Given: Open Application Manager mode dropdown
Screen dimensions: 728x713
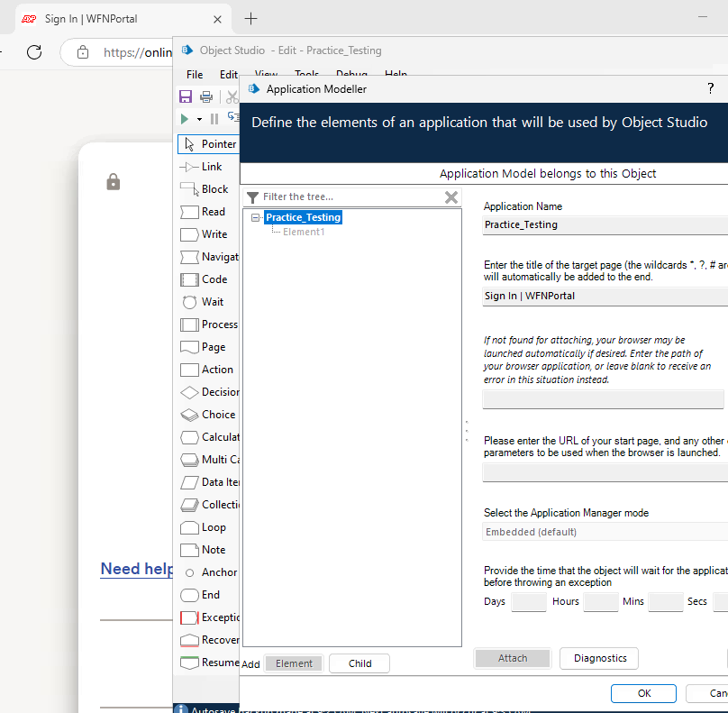Looking at the screenshot, I should coord(605,532).
